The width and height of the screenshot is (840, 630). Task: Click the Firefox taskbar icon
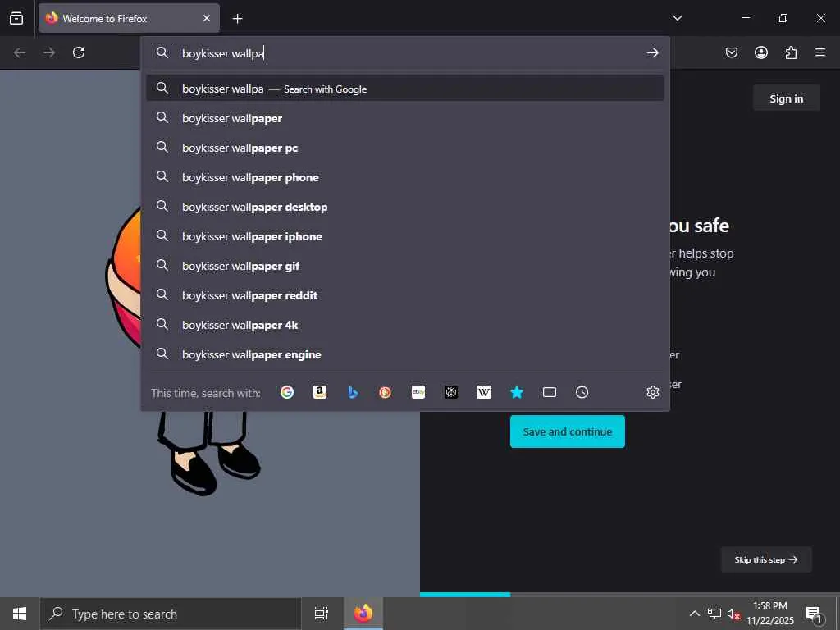coord(363,614)
